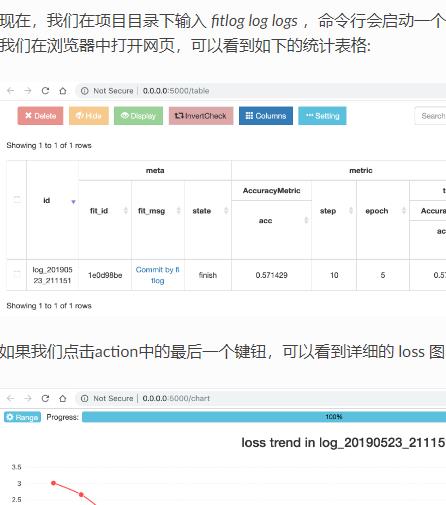Screen dimensions: 446x505
Task: Open the Commit by fitlog link
Action: [x=158, y=275]
